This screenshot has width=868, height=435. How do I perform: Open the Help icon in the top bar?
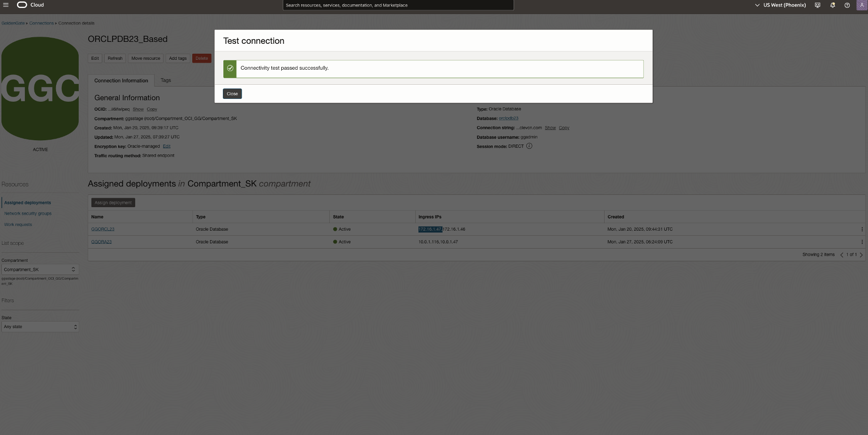847,5
